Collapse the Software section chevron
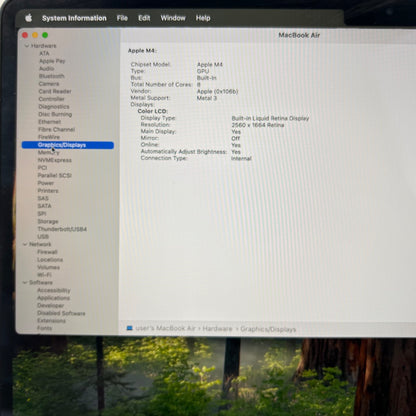The image size is (416, 416). click(x=25, y=282)
